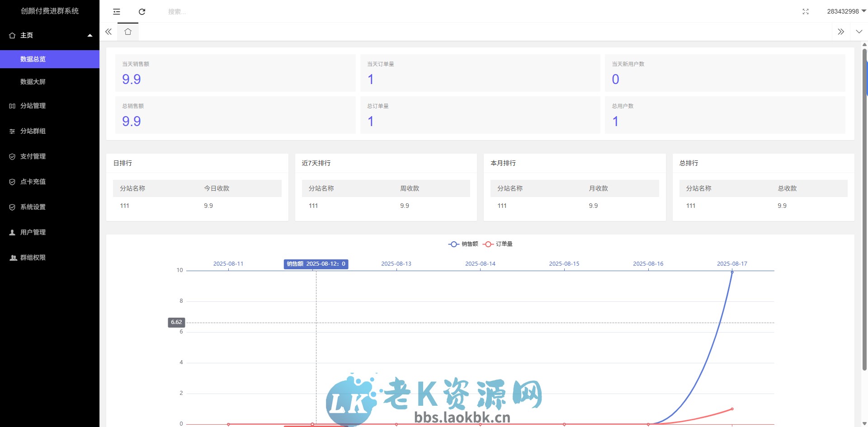The height and width of the screenshot is (427, 868).
Task: Enter fullscreen via the expand icon
Action: tap(806, 12)
